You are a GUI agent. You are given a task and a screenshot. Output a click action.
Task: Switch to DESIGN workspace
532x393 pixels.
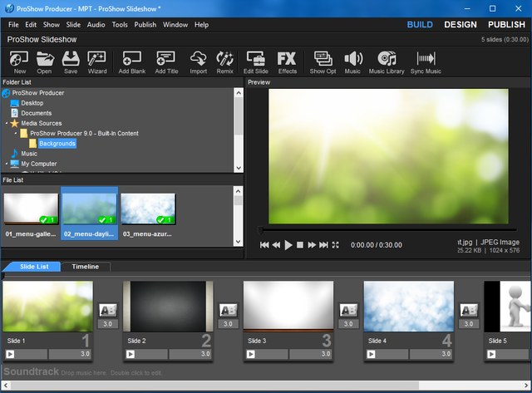pos(460,25)
